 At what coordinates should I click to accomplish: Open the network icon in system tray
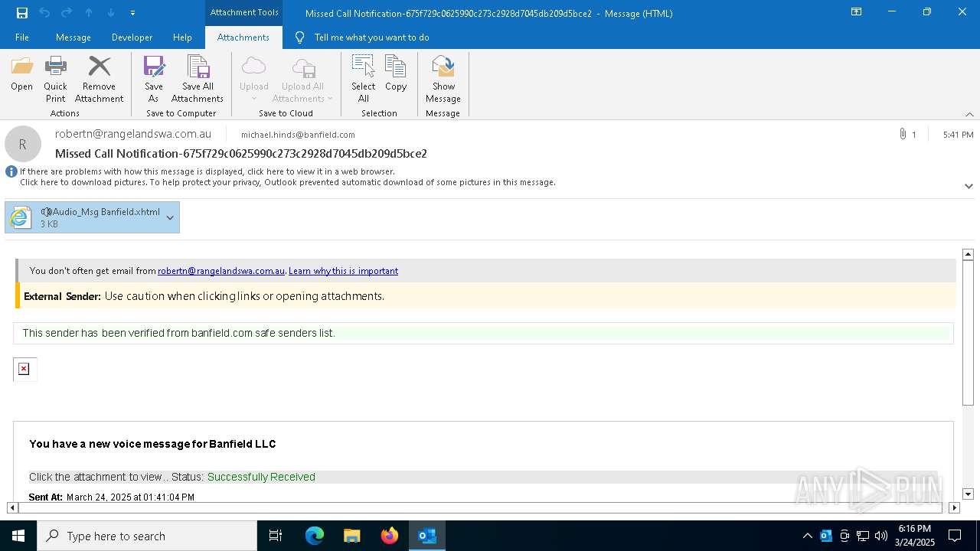pyautogui.click(x=863, y=536)
